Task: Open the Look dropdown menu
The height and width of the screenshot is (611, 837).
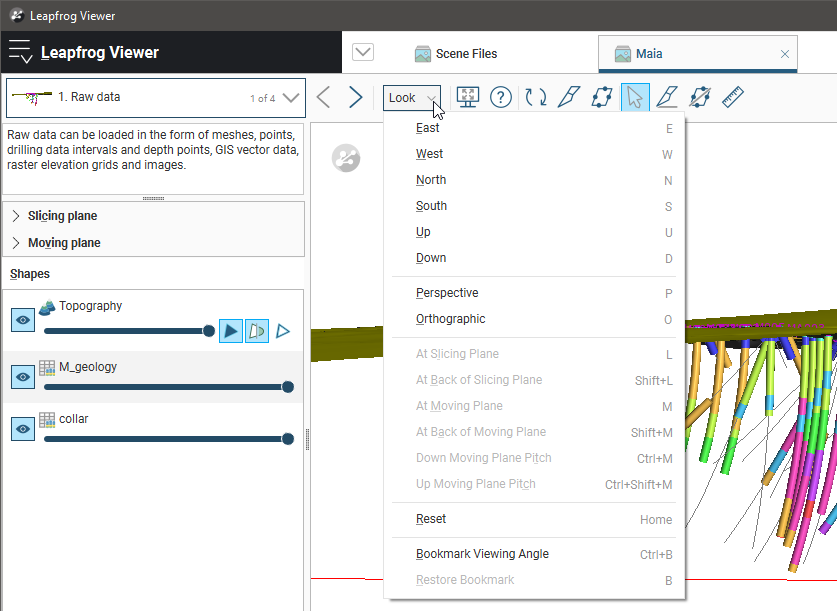Action: [x=412, y=98]
